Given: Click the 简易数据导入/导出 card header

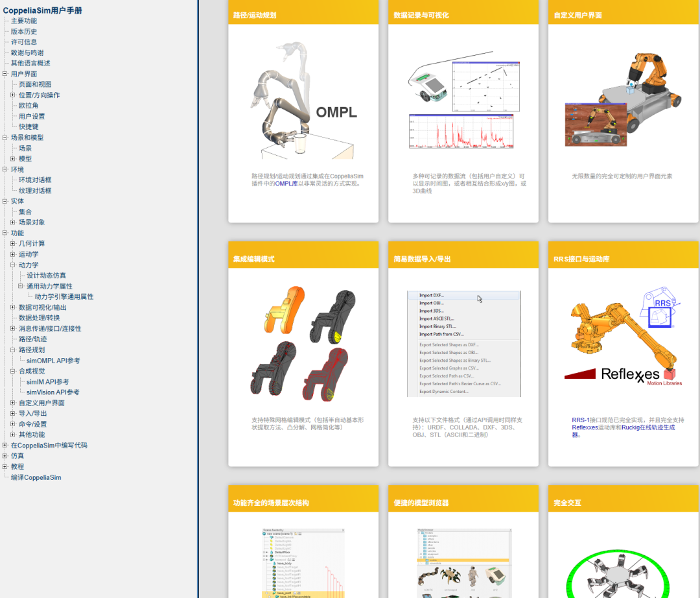Looking at the screenshot, I should (x=463, y=255).
